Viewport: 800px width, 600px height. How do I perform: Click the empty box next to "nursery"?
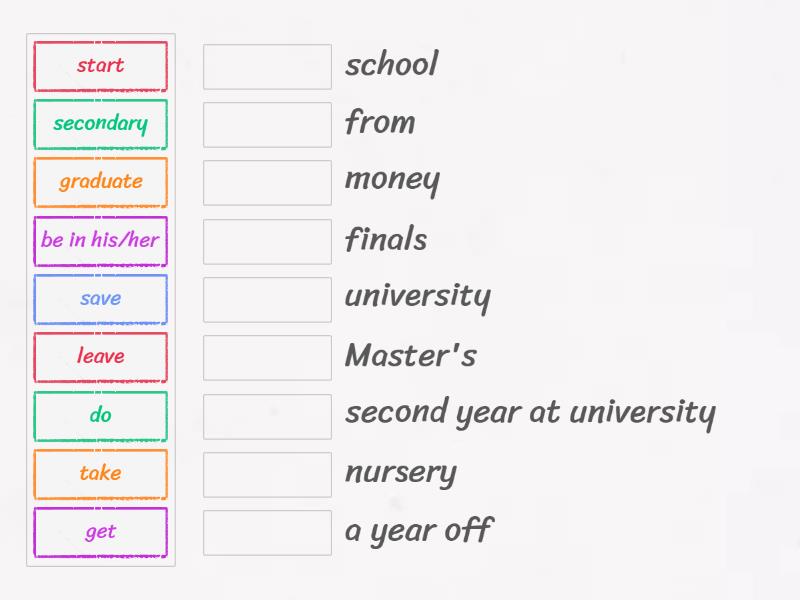tap(267, 473)
